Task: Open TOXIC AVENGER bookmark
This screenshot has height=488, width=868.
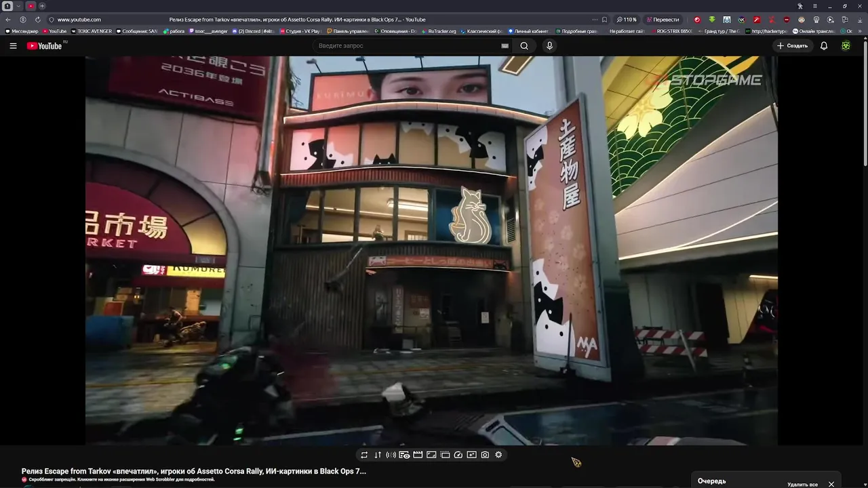Action: click(x=92, y=31)
